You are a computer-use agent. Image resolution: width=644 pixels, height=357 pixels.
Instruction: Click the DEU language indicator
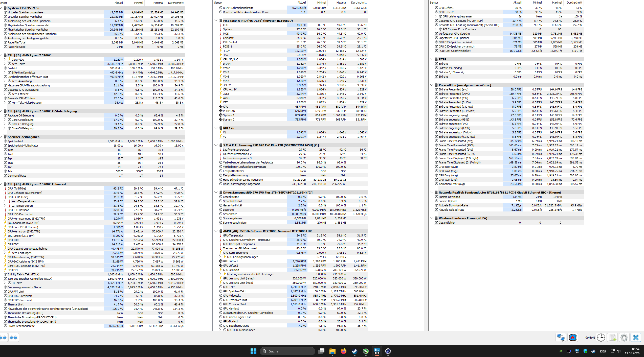603,351
